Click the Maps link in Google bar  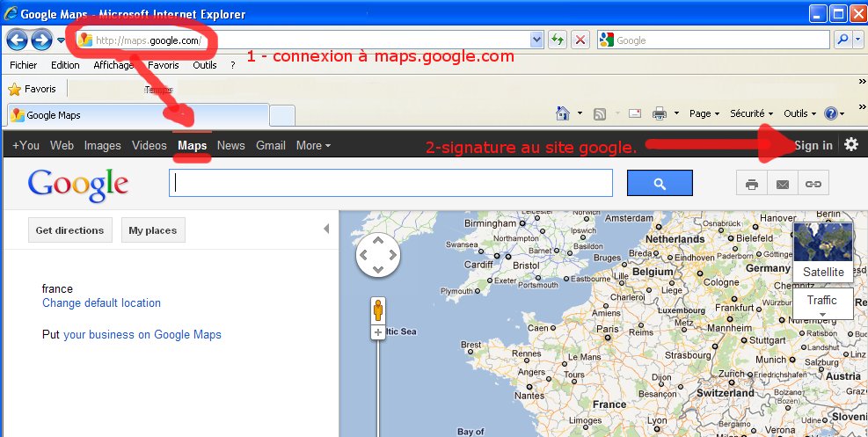[192, 145]
